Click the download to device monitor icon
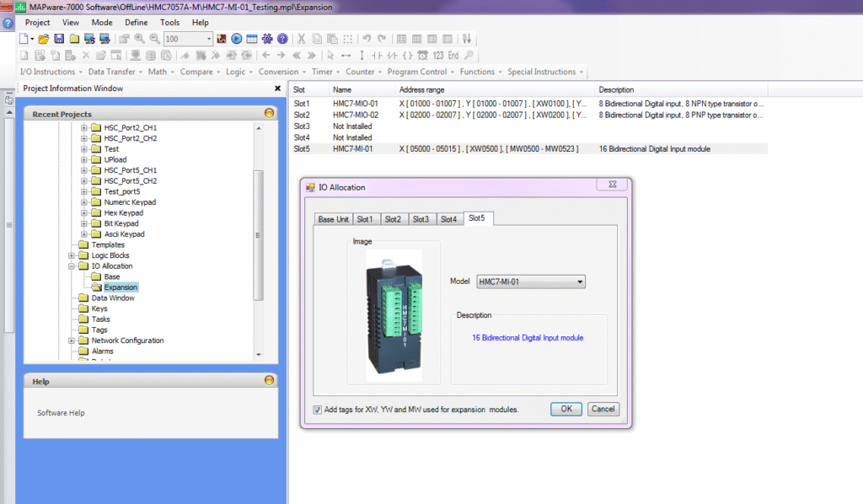863x504 pixels. [x=89, y=39]
